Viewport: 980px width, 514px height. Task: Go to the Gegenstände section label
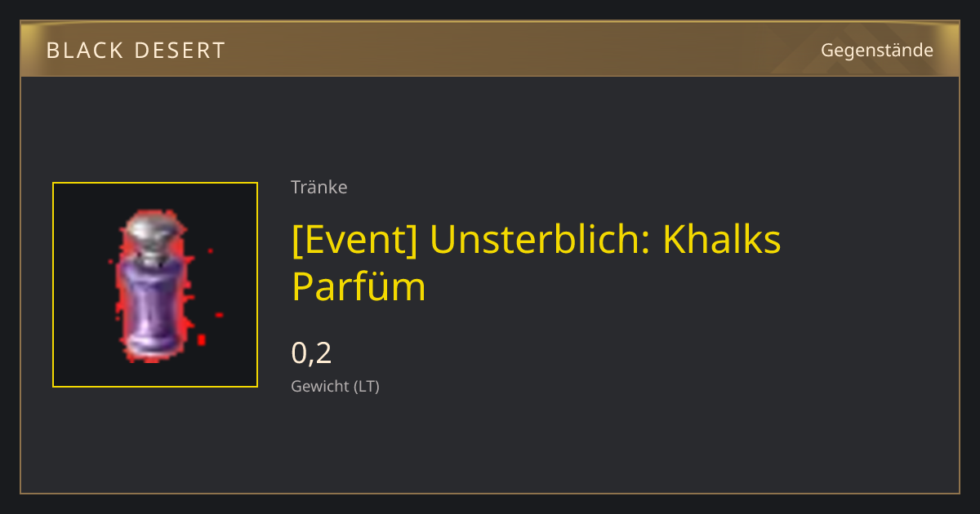pos(876,51)
